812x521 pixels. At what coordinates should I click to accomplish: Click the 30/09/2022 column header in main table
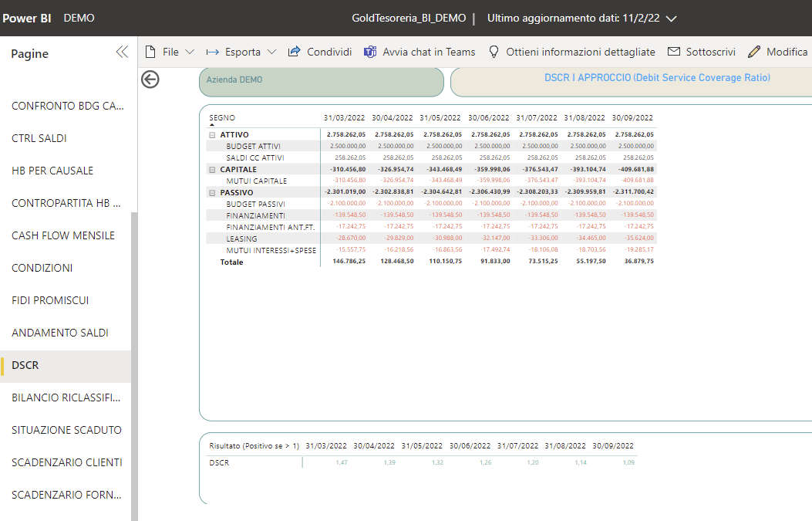point(632,117)
